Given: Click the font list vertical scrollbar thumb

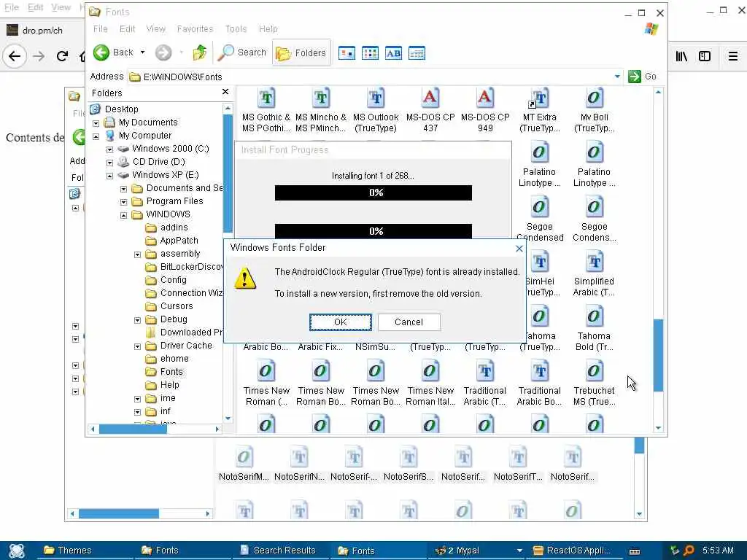Looking at the screenshot, I should tap(659, 355).
